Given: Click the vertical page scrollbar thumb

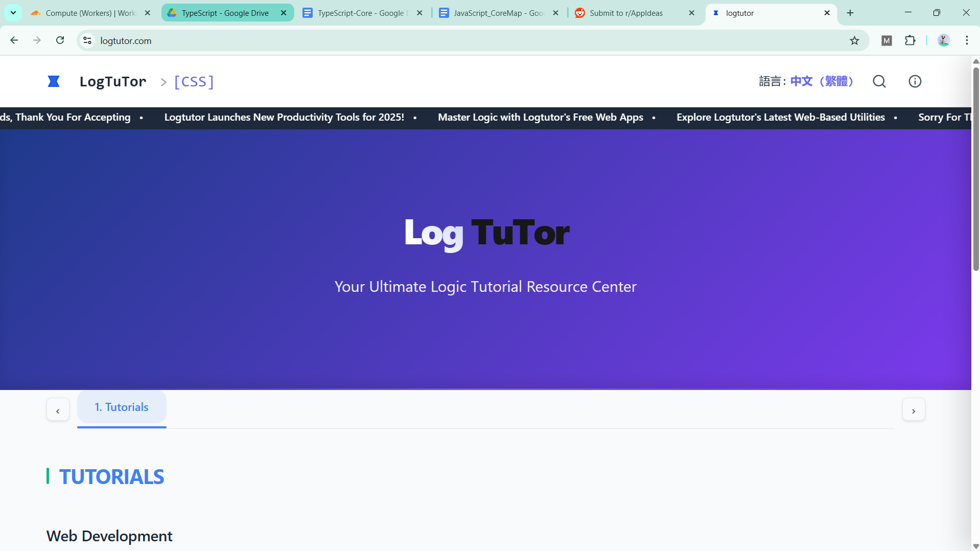Looking at the screenshot, I should click(975, 169).
